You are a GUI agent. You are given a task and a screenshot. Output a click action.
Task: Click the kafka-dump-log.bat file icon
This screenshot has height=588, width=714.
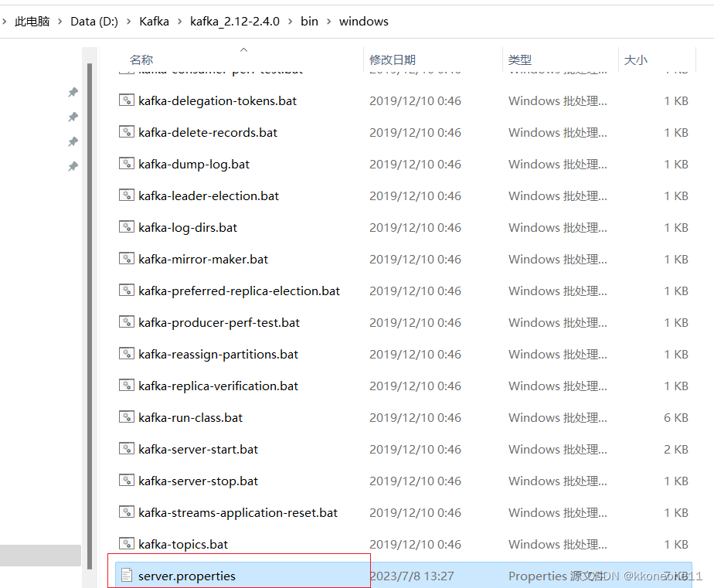coord(127,164)
